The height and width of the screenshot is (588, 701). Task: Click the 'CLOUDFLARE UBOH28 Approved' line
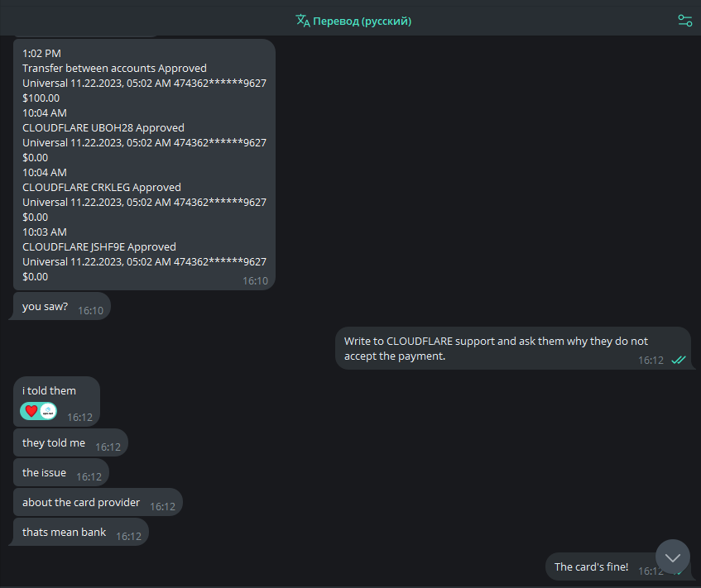(103, 128)
